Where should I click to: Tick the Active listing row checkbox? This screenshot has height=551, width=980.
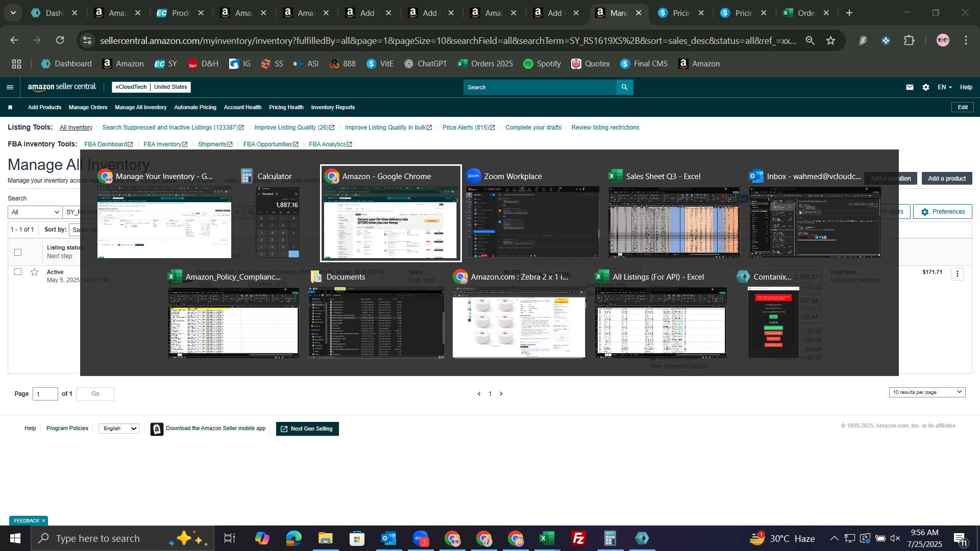pyautogui.click(x=18, y=271)
